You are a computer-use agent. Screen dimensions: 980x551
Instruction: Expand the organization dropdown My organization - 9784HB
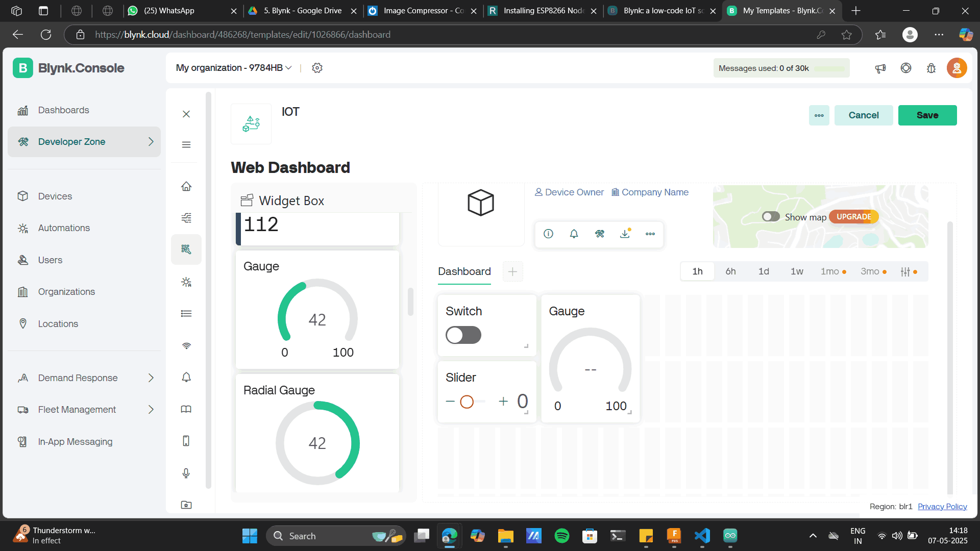234,68
